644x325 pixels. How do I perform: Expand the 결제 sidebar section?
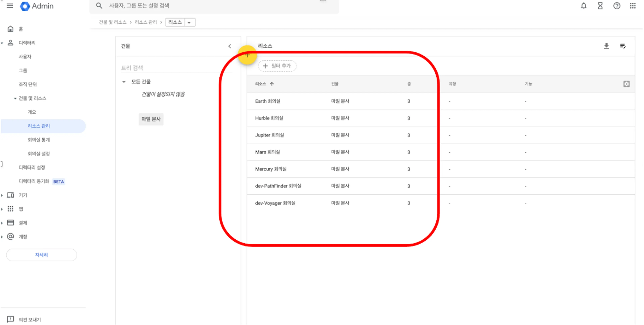point(2,223)
